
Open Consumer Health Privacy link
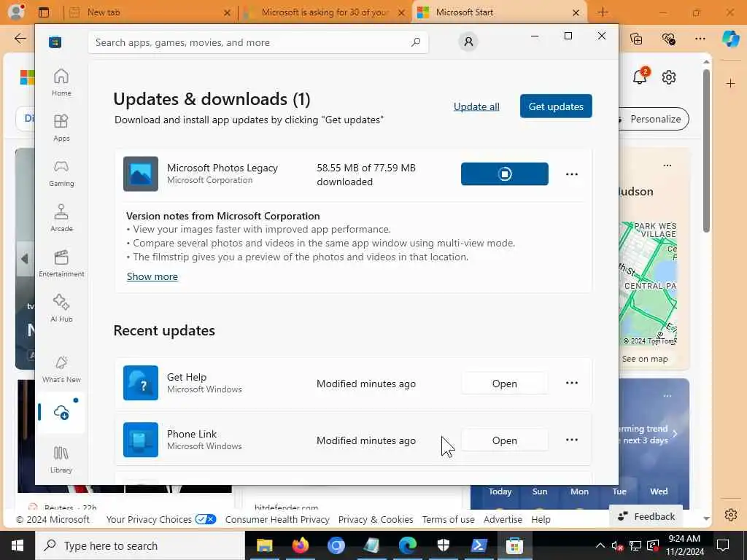(x=277, y=519)
